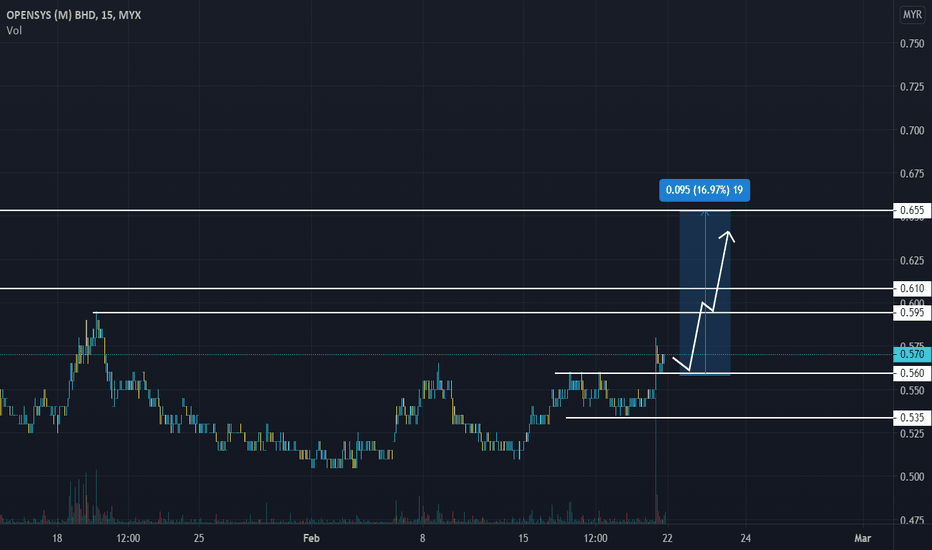Viewport: 932px width, 550px height.
Task: Click the Mar date axis label
Action: point(862,538)
